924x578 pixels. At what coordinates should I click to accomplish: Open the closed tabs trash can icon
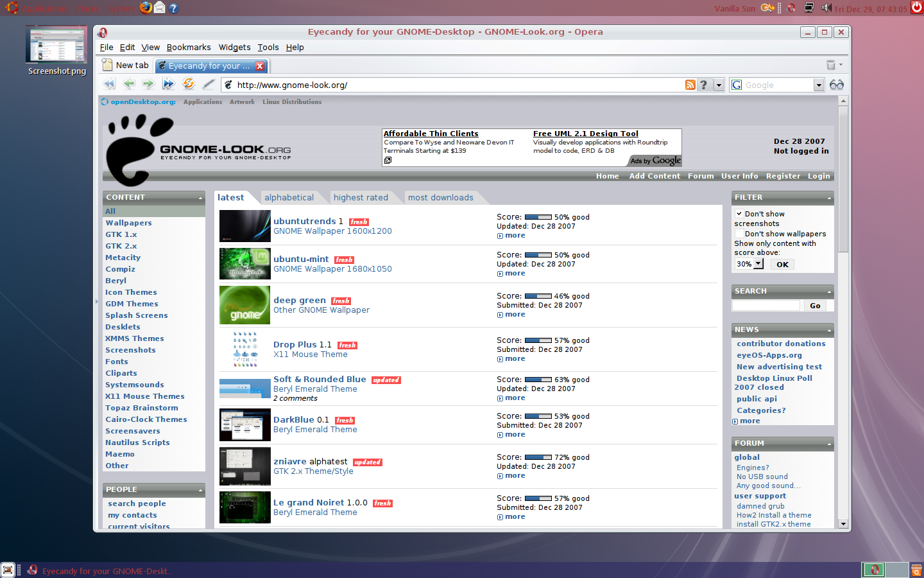[x=831, y=65]
